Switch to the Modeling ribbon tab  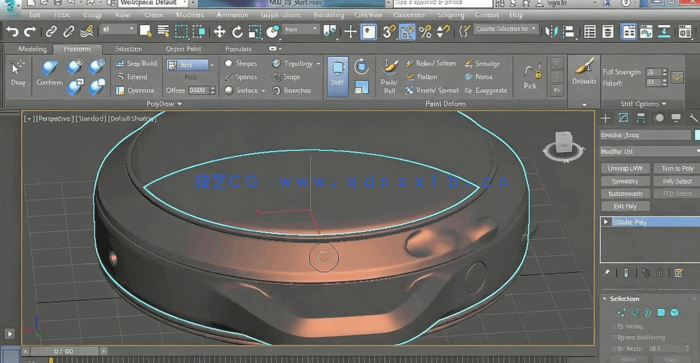pyautogui.click(x=33, y=49)
